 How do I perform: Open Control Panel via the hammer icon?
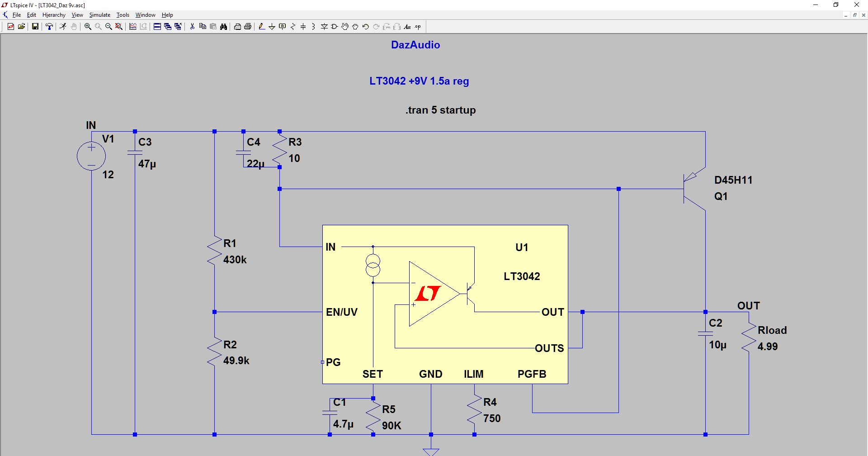49,27
